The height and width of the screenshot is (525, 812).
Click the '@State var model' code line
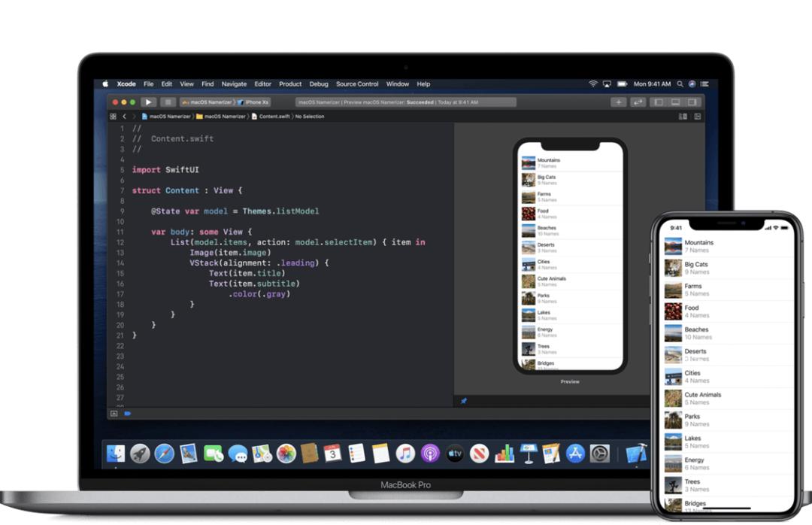235,211
